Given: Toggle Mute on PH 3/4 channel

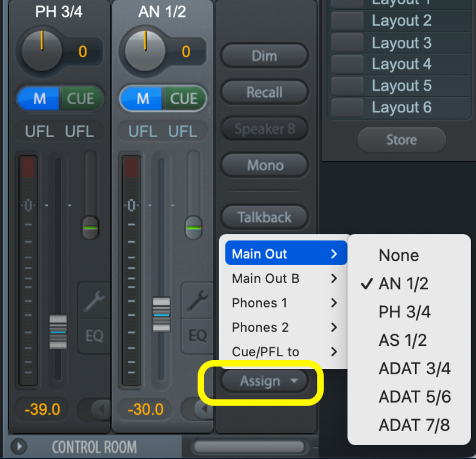Looking at the screenshot, I should tap(39, 99).
